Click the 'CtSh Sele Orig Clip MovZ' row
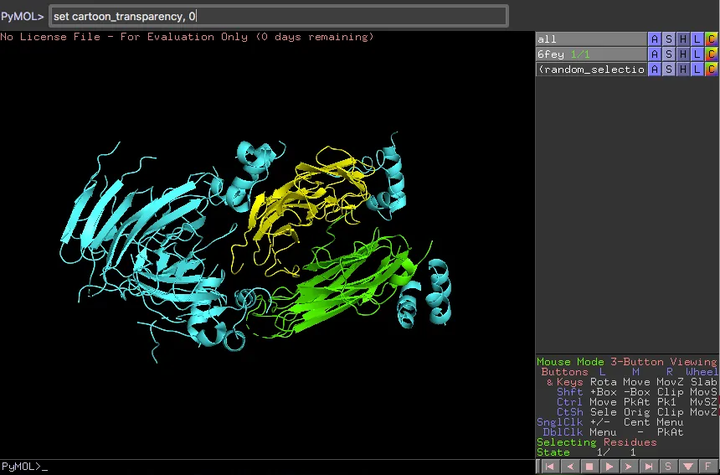Viewport: 720px width, 475px height. (636, 413)
